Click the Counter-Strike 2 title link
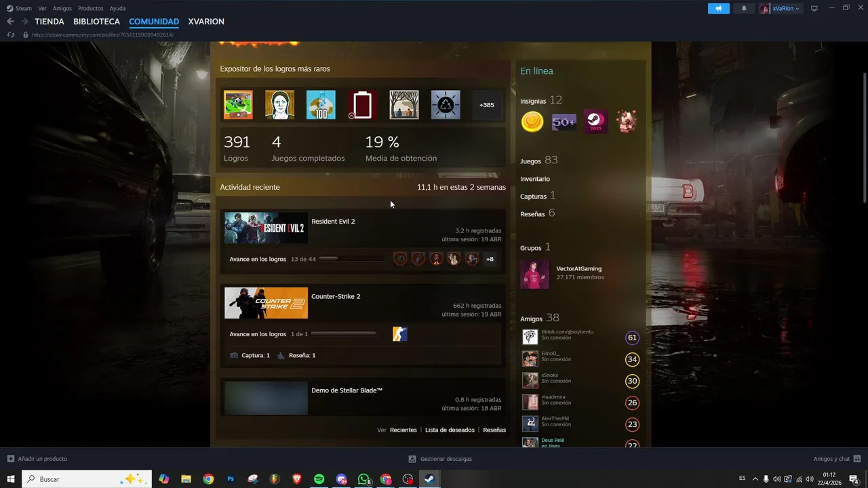The width and height of the screenshot is (868, 488). [336, 296]
